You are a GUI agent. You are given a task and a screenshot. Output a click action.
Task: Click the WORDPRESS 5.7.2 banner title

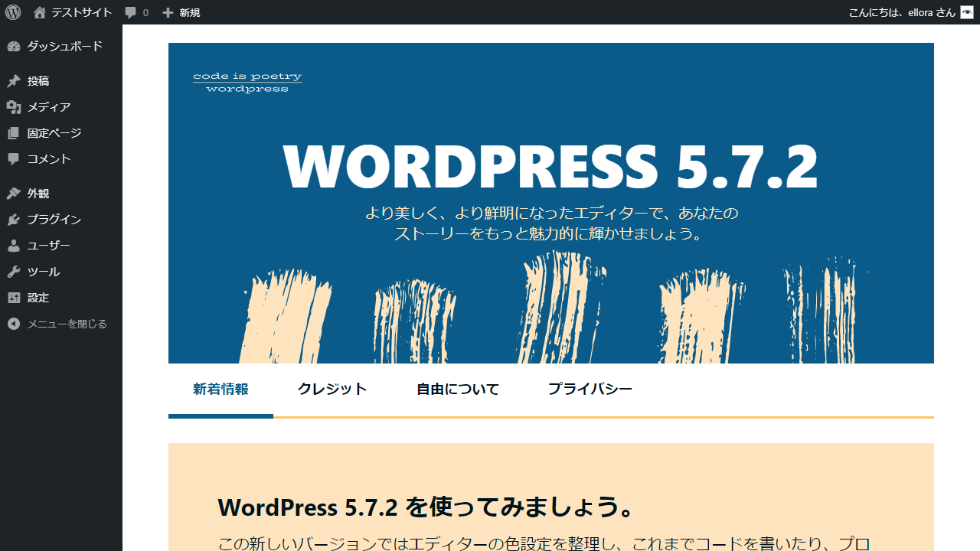click(550, 166)
